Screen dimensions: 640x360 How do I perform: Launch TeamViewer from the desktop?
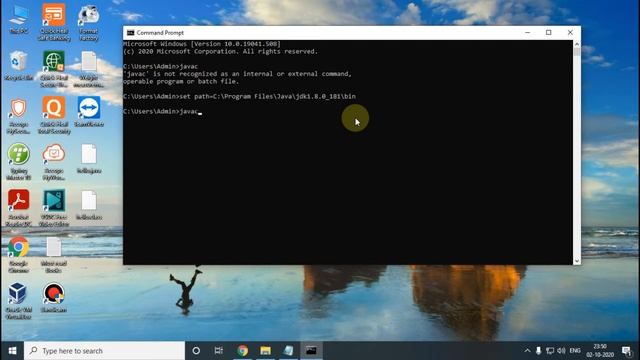[x=89, y=111]
